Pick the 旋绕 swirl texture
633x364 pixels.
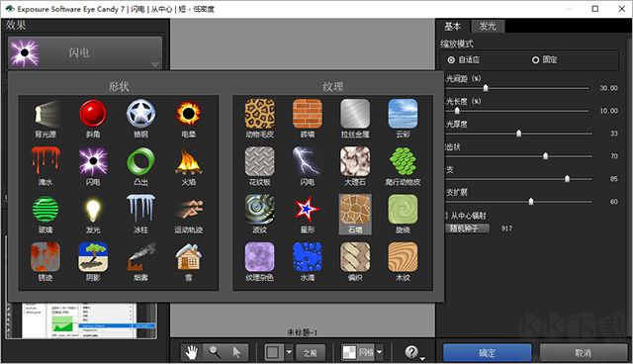[403, 215]
